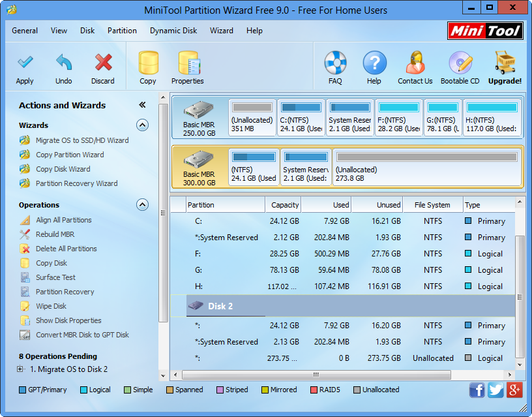Click the Copy Disk operation icon

point(24,263)
